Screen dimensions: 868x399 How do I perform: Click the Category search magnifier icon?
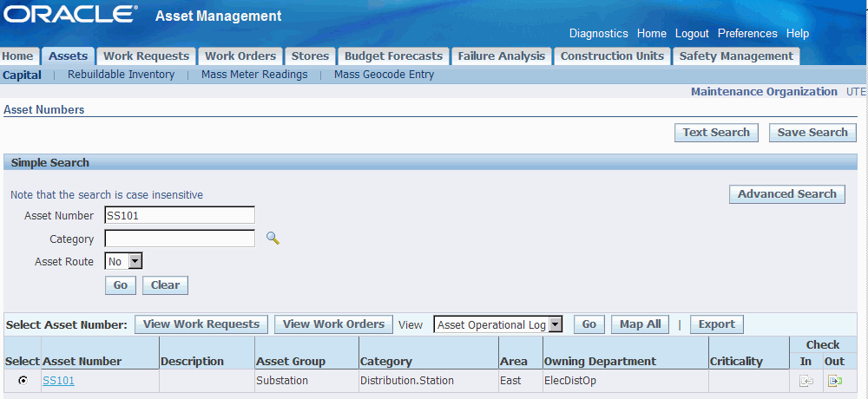pos(273,239)
